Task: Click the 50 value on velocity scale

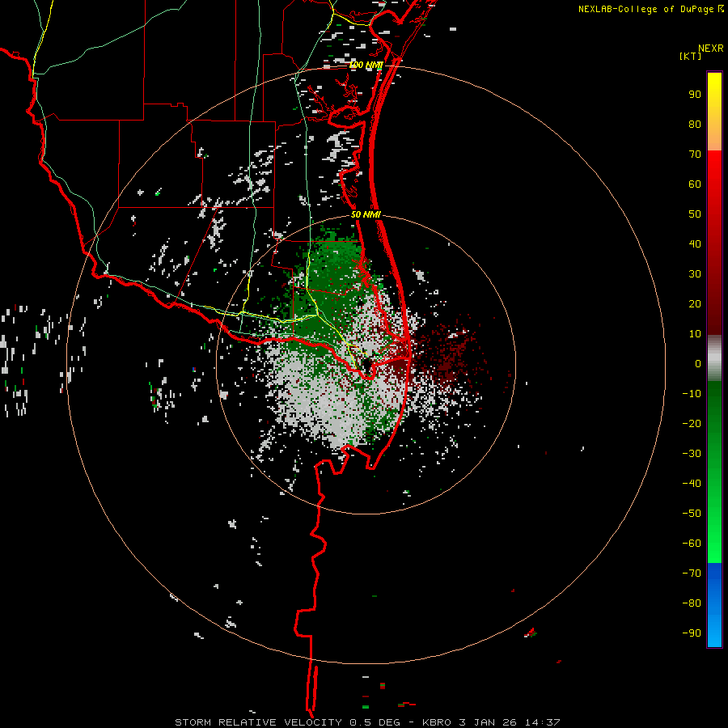Action: tap(695, 214)
